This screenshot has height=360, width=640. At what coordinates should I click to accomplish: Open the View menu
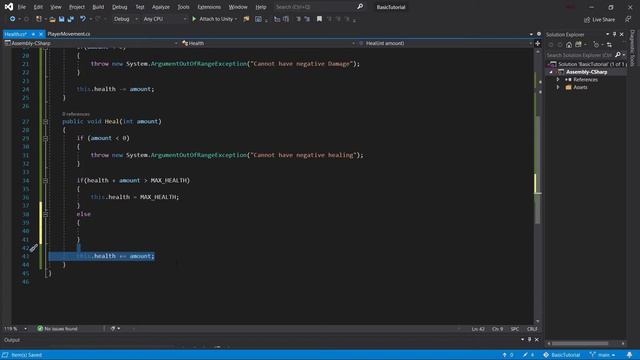point(56,7)
